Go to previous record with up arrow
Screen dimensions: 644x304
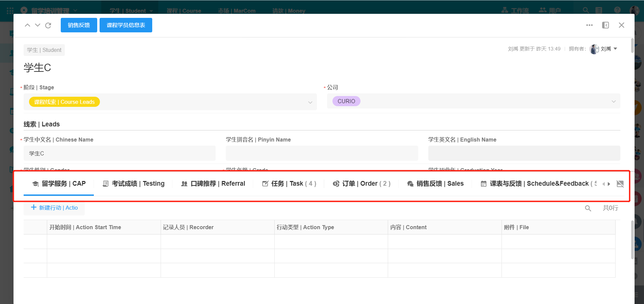tap(28, 25)
